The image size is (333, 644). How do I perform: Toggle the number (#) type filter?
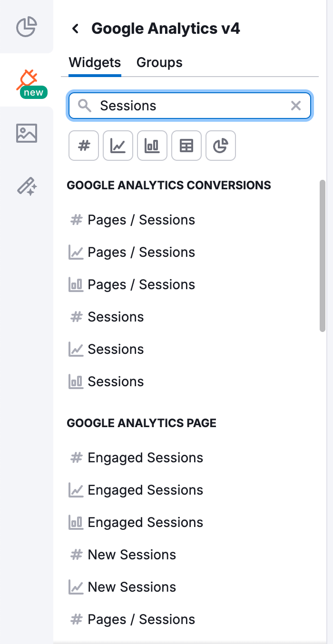point(84,146)
